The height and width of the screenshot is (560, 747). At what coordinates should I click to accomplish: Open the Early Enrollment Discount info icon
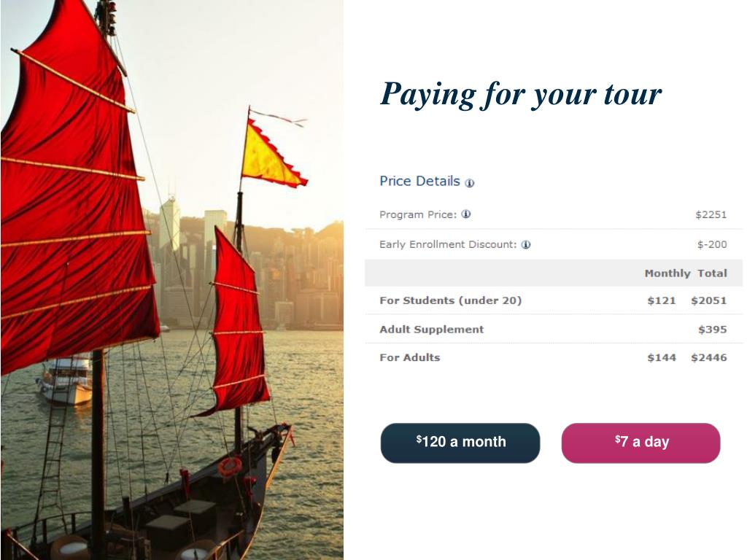pyautogui.click(x=525, y=245)
